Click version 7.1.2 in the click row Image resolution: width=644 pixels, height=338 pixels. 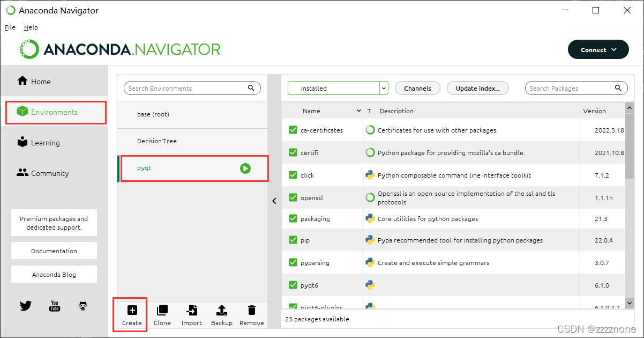[602, 175]
